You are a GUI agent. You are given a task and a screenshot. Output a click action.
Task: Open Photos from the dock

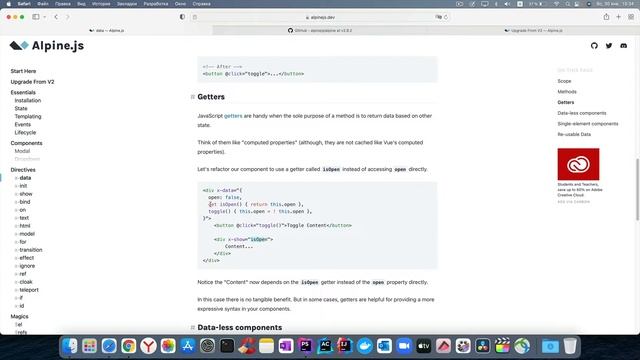click(168, 346)
